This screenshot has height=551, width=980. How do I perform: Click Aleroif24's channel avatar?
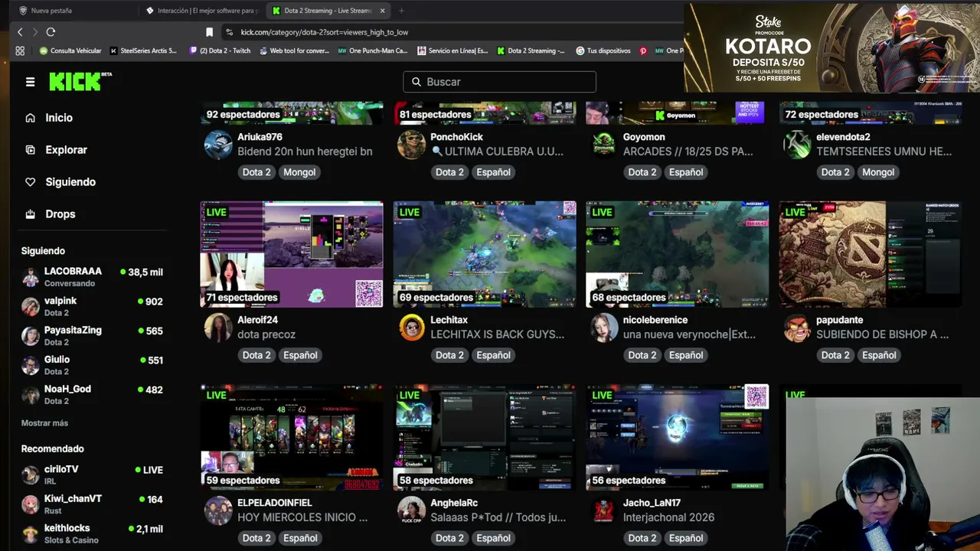[x=218, y=328]
